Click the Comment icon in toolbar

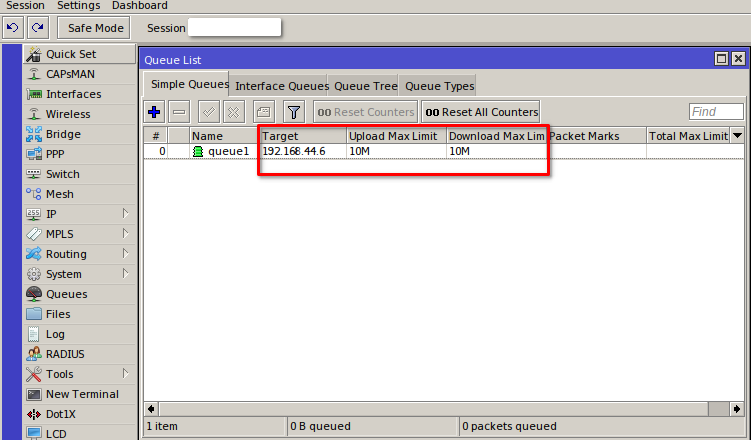263,112
